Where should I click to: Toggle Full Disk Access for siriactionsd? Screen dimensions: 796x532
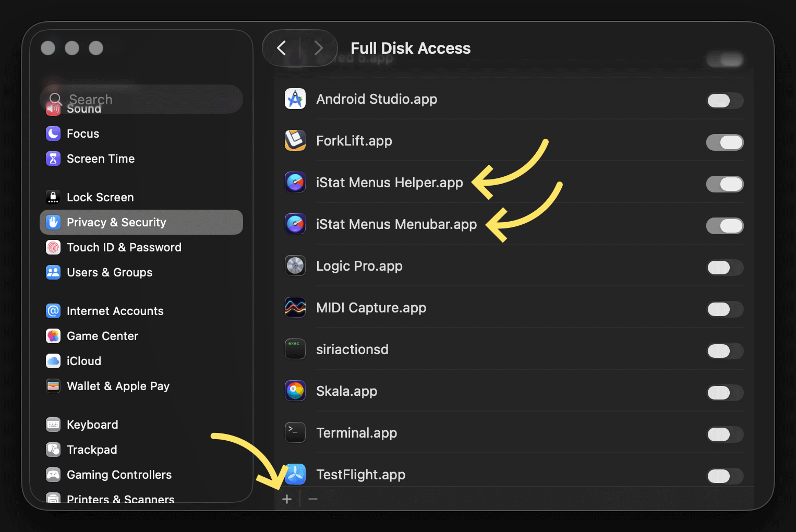(x=725, y=351)
